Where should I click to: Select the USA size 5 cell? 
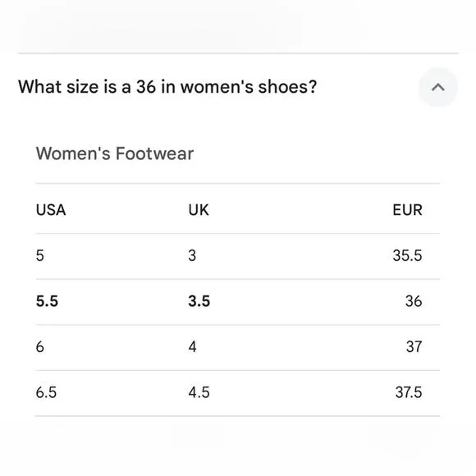click(x=39, y=255)
